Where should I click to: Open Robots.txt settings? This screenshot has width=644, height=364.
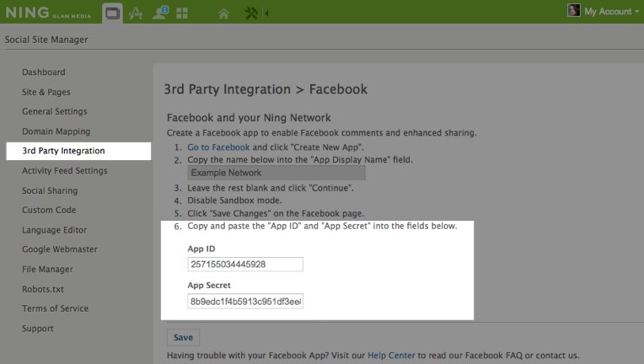(x=43, y=289)
